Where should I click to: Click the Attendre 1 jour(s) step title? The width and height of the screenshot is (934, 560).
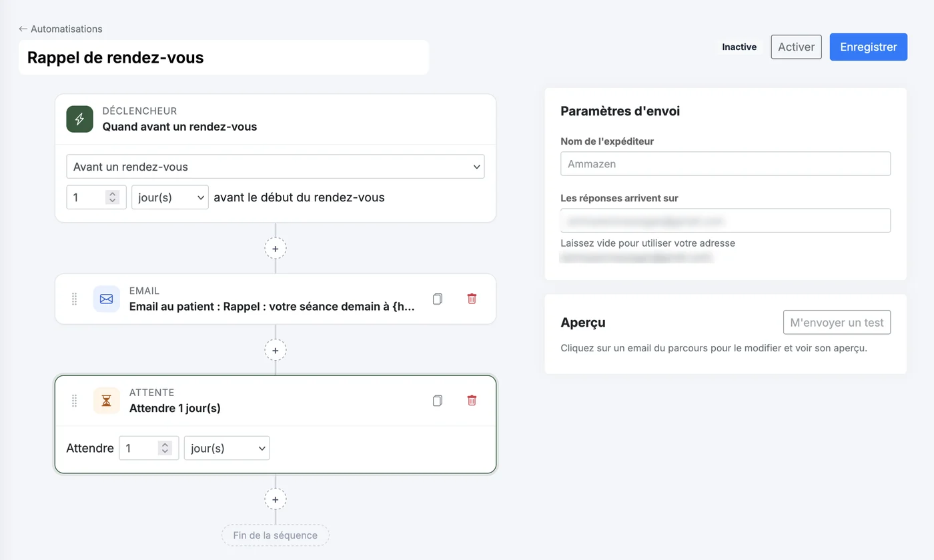175,408
